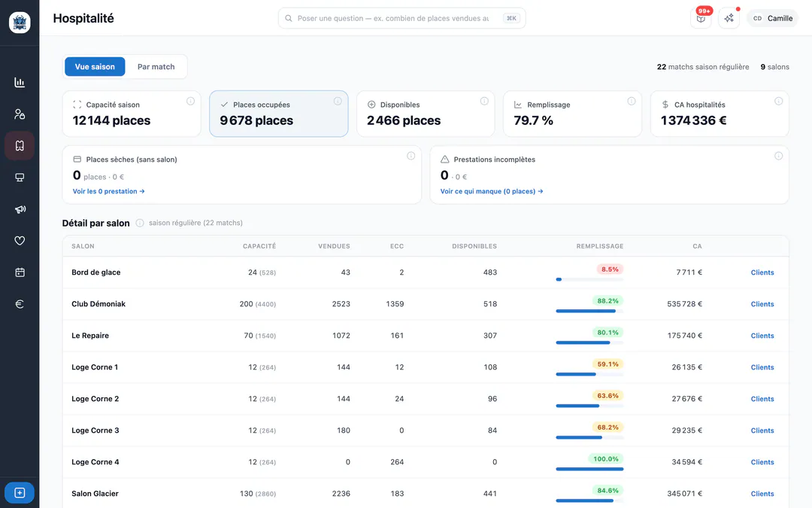Show info for Places sèches card
Screen dimensions: 812x508
(x=411, y=156)
